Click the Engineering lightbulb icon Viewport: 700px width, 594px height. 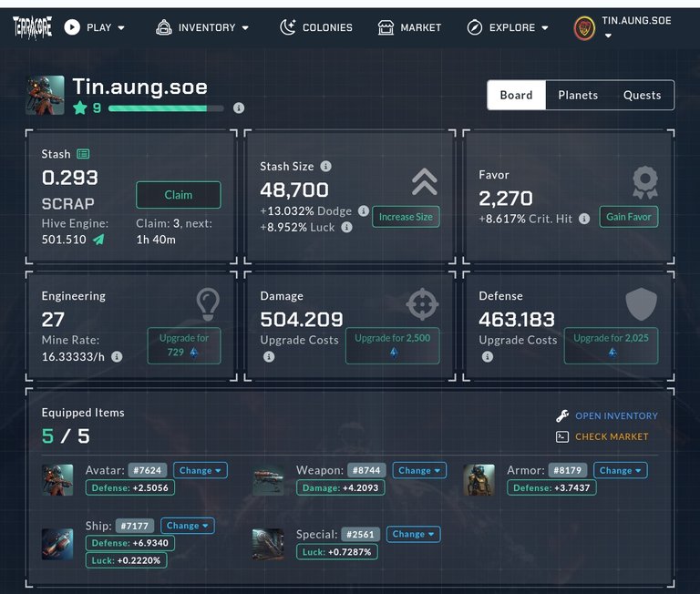point(208,304)
